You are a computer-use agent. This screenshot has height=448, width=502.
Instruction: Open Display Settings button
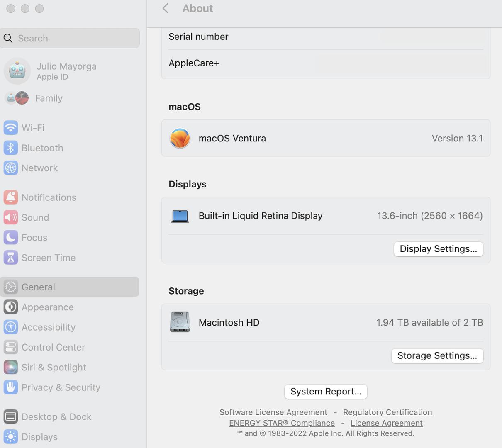(439, 249)
